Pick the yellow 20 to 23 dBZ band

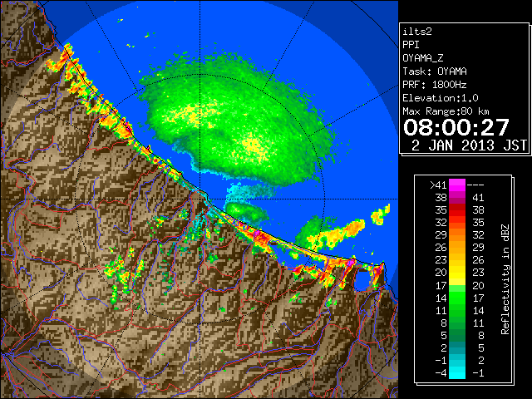(457, 273)
